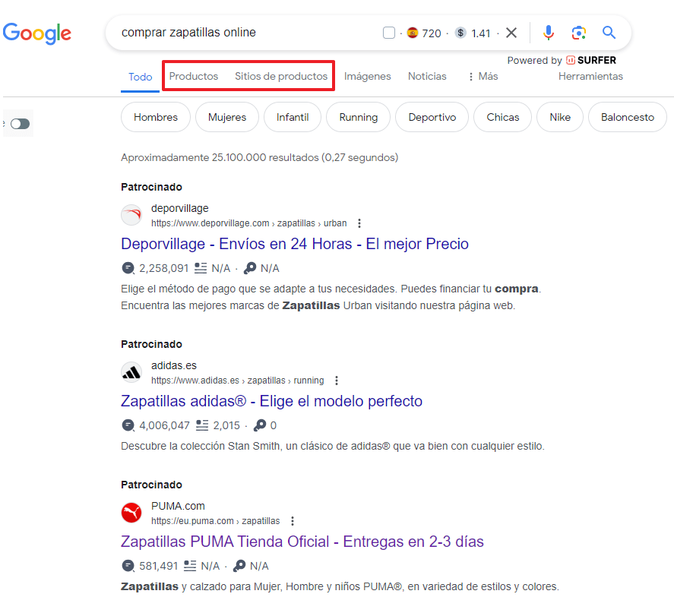Switch to the Imágenes tab

(x=368, y=77)
